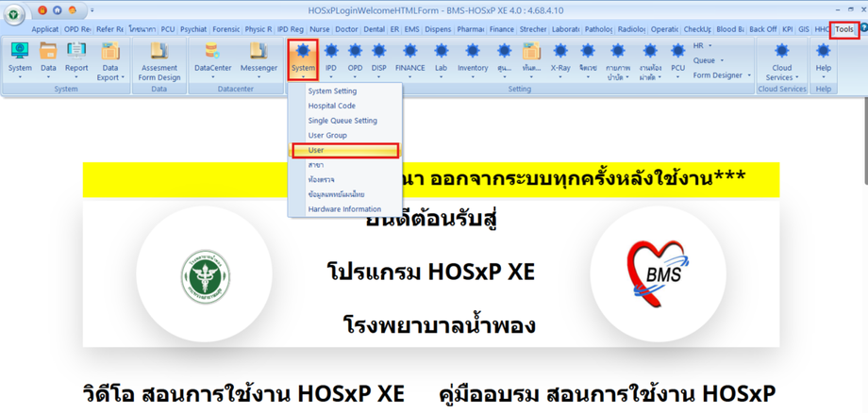
Task: Click the blue question mark help icon
Action: [864, 27]
